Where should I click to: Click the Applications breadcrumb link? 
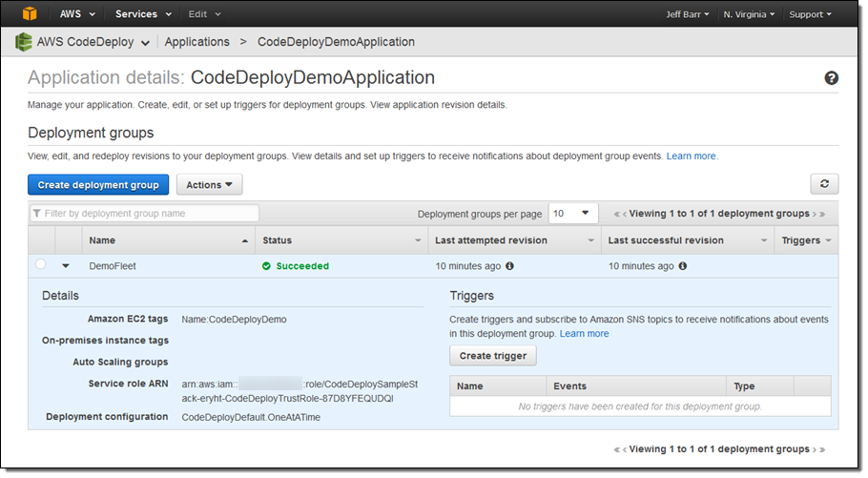196,42
